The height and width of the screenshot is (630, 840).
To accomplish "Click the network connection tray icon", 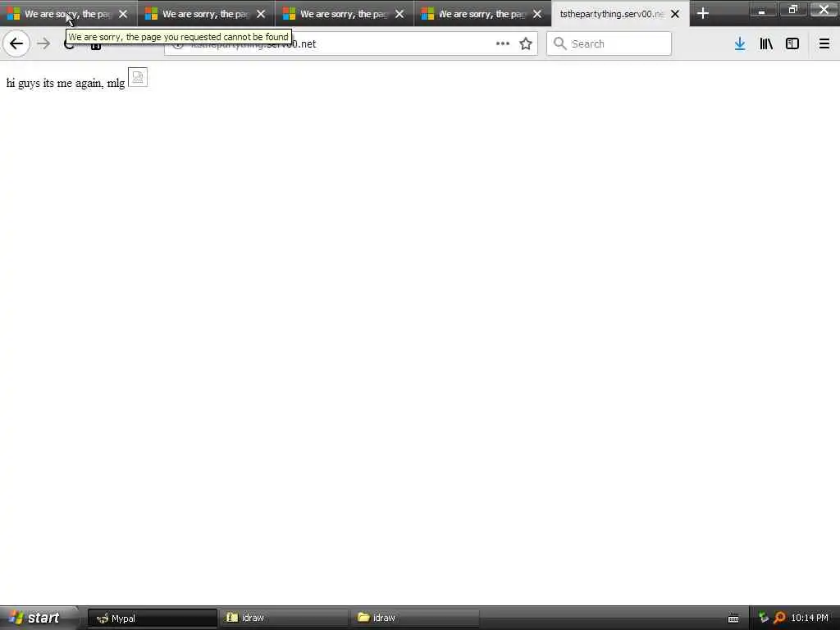I will [x=764, y=618].
